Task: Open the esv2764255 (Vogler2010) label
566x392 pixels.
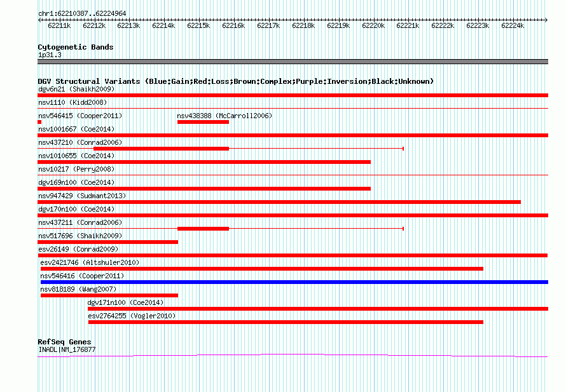Action: 132,316
